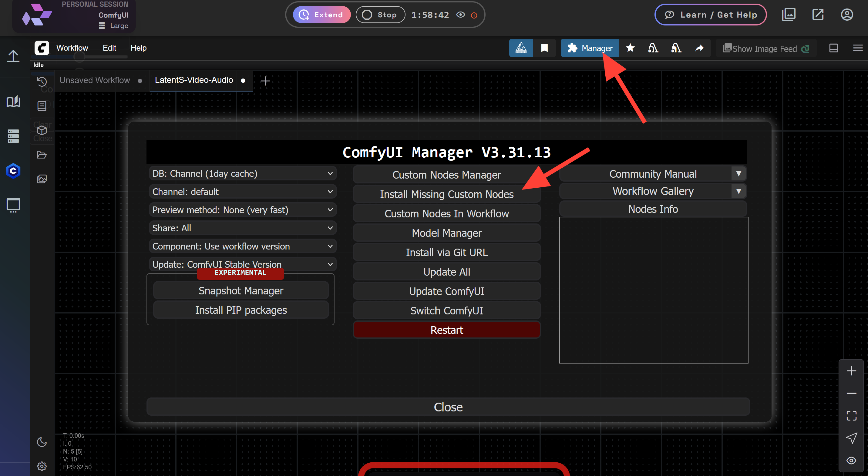Toggle Show Image Feed
The image size is (868, 476).
pyautogui.click(x=766, y=49)
